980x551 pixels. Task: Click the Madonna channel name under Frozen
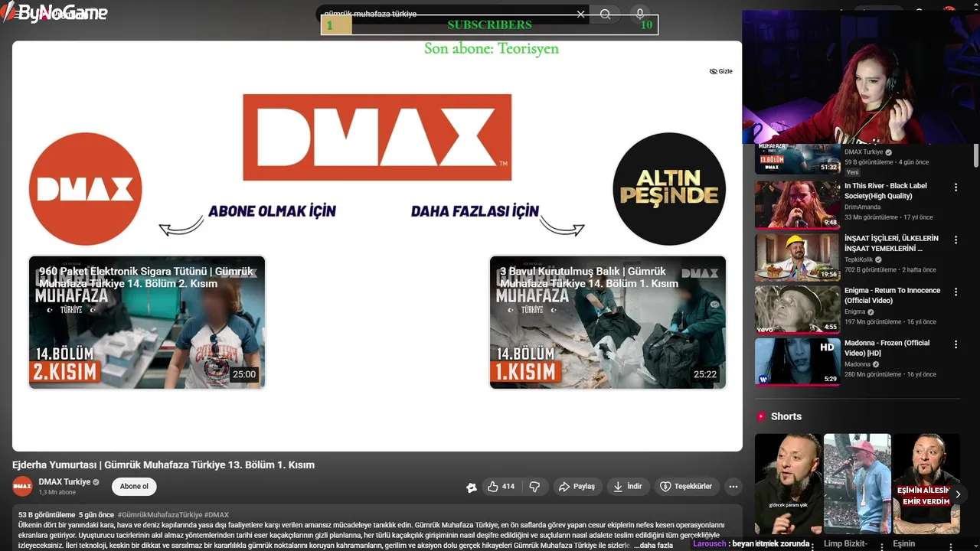[857, 364]
